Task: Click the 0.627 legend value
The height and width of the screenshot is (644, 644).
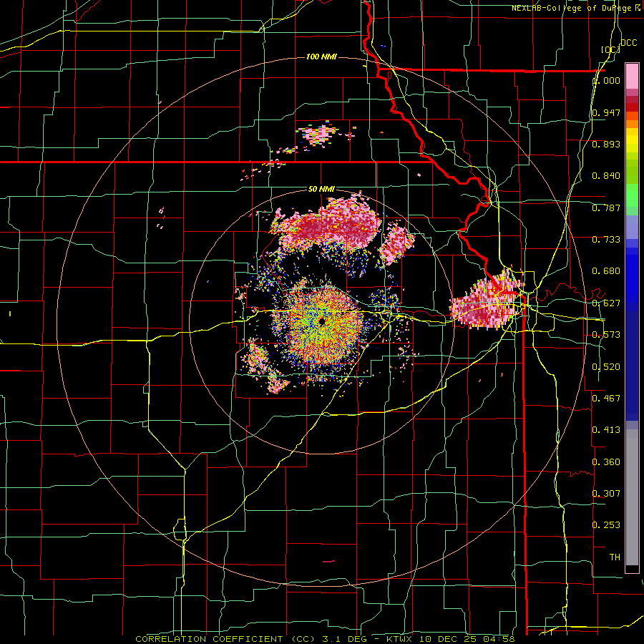Action: point(606,303)
